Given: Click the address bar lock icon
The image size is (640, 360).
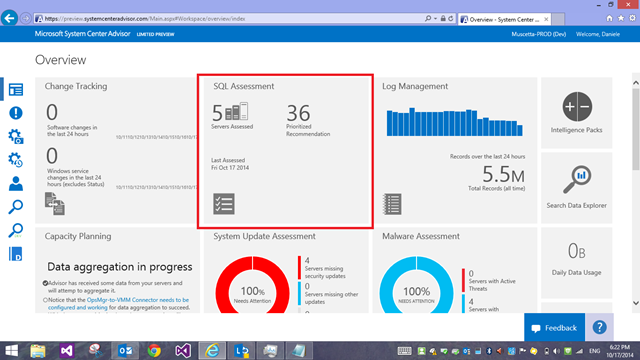Looking at the screenshot, I should coord(443,19).
